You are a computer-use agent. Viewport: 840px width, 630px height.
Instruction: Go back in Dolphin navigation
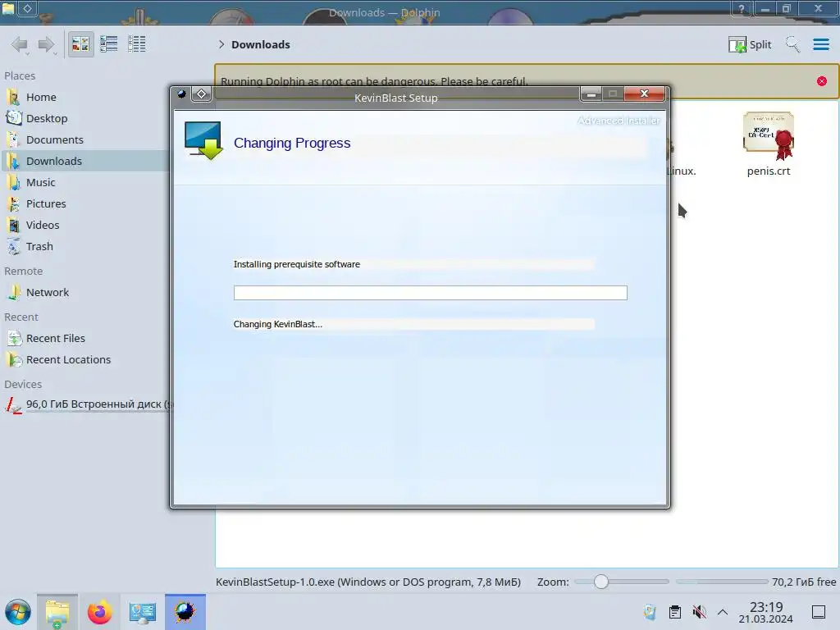tap(20, 44)
